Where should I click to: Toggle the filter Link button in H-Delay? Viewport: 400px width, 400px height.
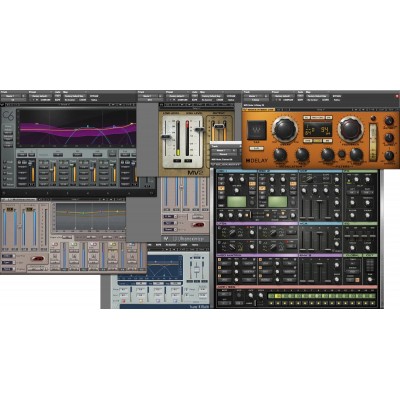342,154
